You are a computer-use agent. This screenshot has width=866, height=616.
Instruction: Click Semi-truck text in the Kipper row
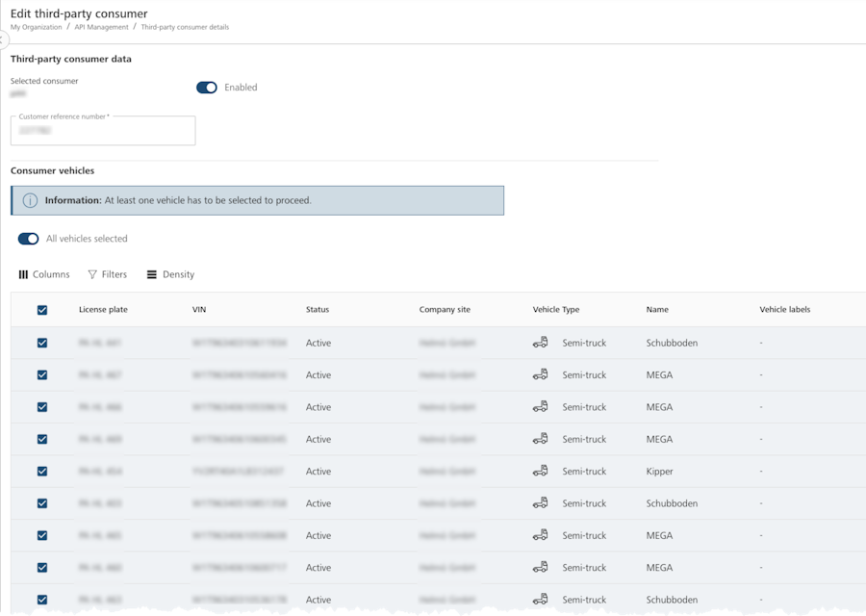click(x=584, y=472)
